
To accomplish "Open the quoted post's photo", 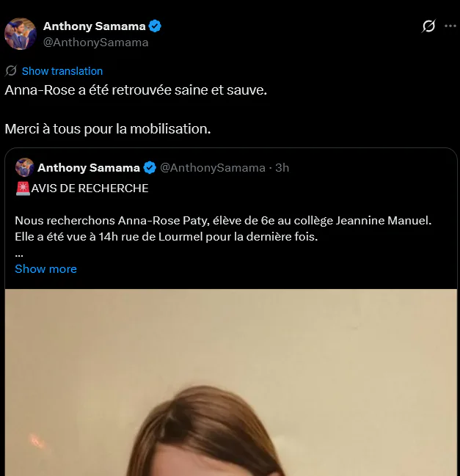I will 231,382.
